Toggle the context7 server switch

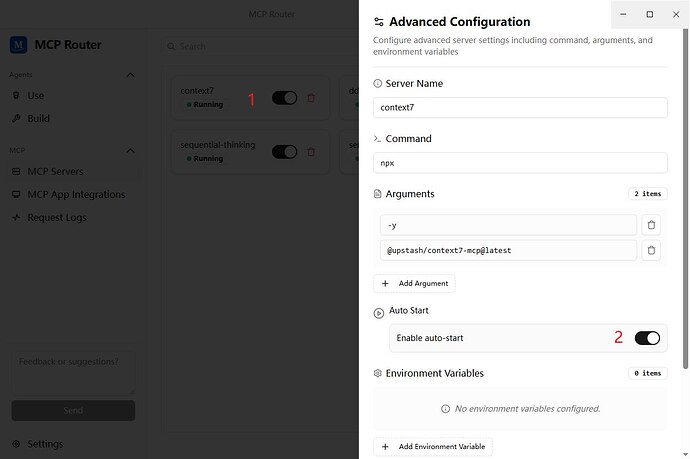point(284,98)
